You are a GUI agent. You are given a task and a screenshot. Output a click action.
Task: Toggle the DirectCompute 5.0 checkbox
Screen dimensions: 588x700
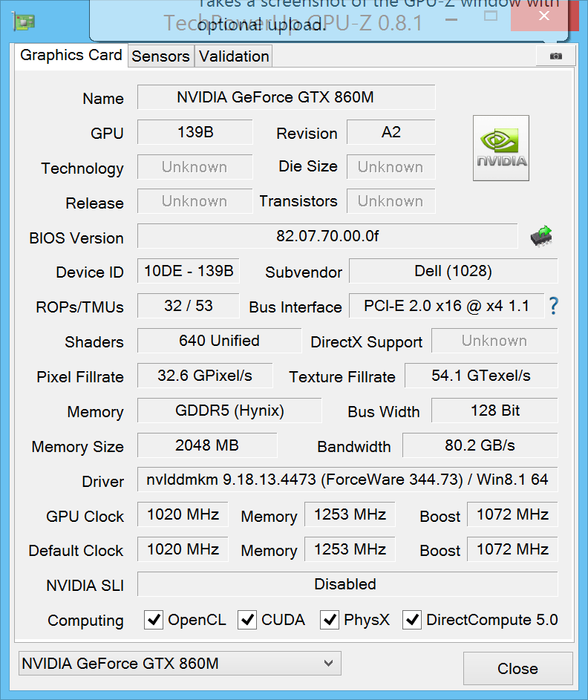[412, 620]
